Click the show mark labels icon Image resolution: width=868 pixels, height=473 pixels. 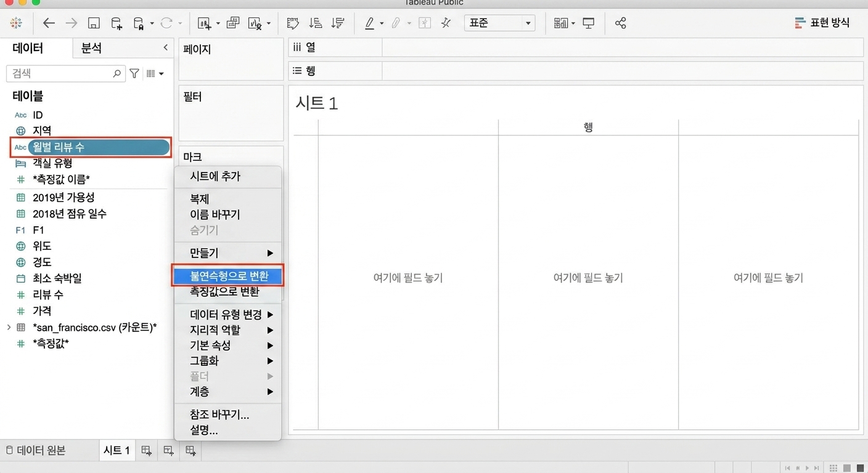[x=424, y=23]
